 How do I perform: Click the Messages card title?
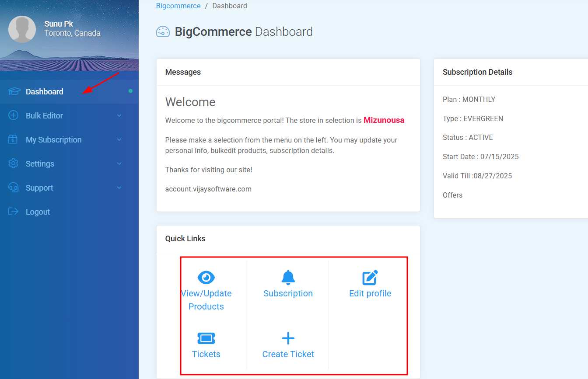183,72
